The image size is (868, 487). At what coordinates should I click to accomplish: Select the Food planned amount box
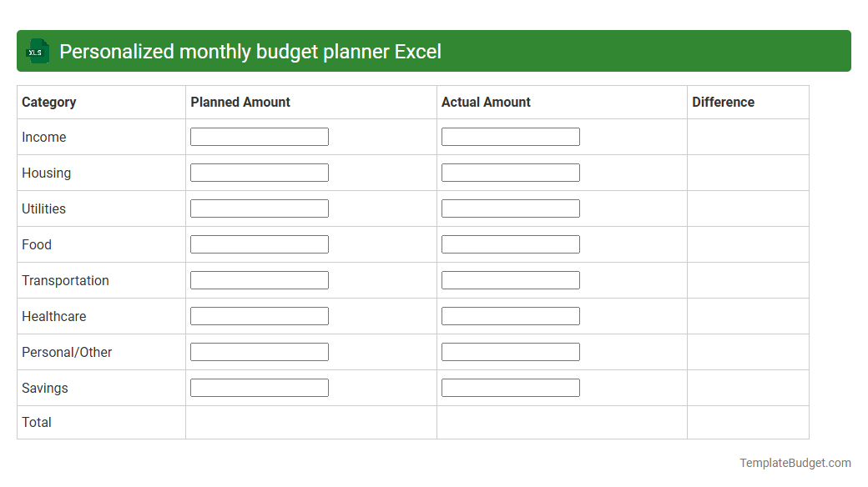click(x=259, y=243)
